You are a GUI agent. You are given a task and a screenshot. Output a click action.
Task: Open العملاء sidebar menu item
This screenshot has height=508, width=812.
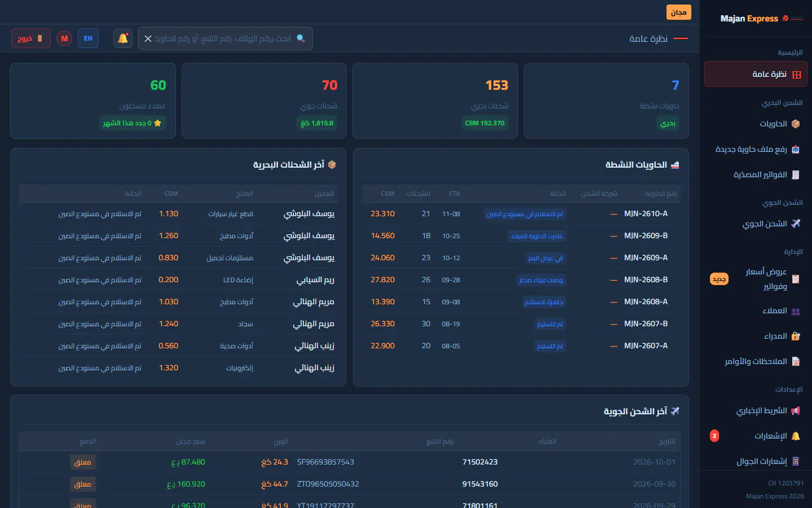(x=756, y=310)
